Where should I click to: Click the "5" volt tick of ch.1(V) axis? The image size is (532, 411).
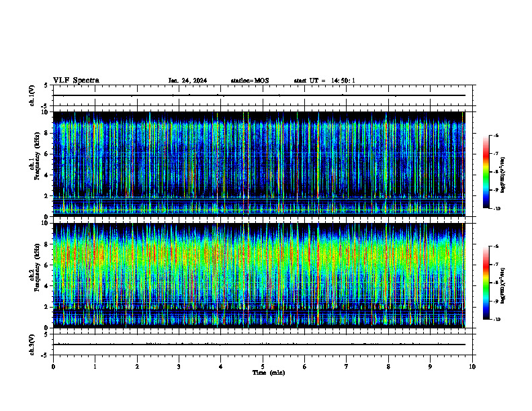[x=46, y=86]
